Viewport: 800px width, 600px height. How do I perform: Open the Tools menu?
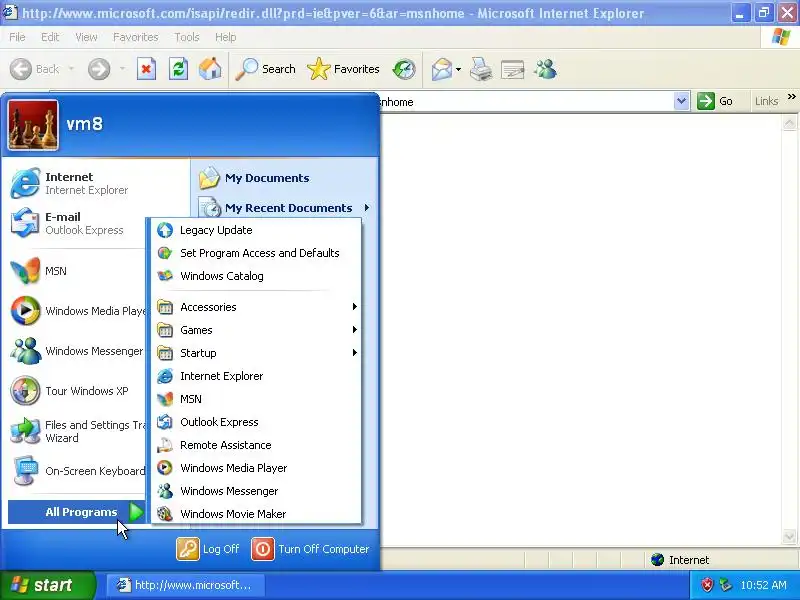point(187,37)
